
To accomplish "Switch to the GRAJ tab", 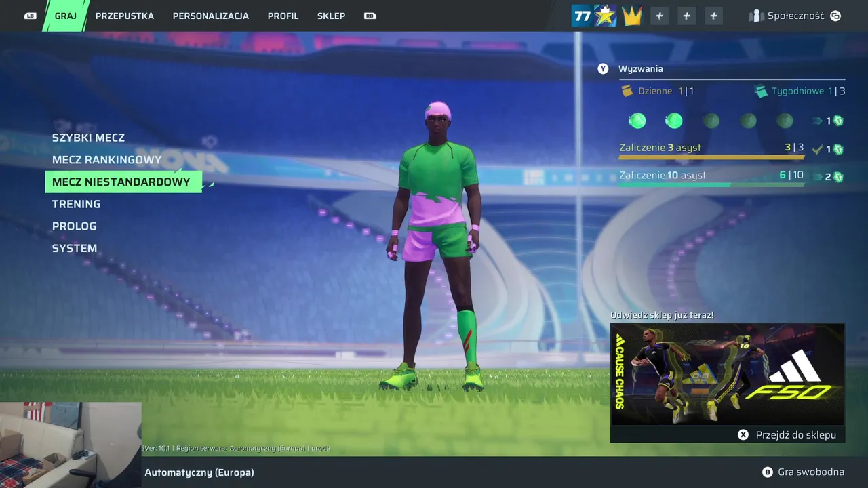I will point(66,16).
